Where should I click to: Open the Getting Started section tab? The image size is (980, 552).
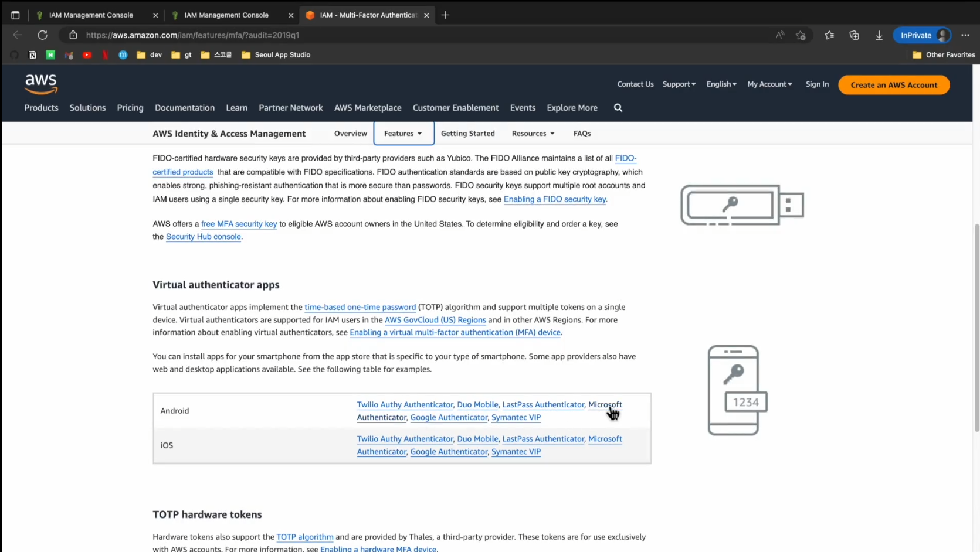click(468, 134)
